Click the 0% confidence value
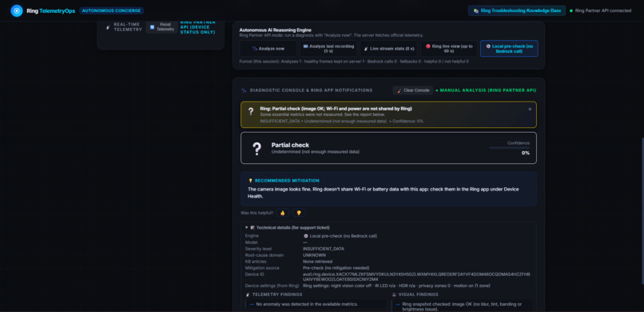644x312 pixels. point(525,153)
